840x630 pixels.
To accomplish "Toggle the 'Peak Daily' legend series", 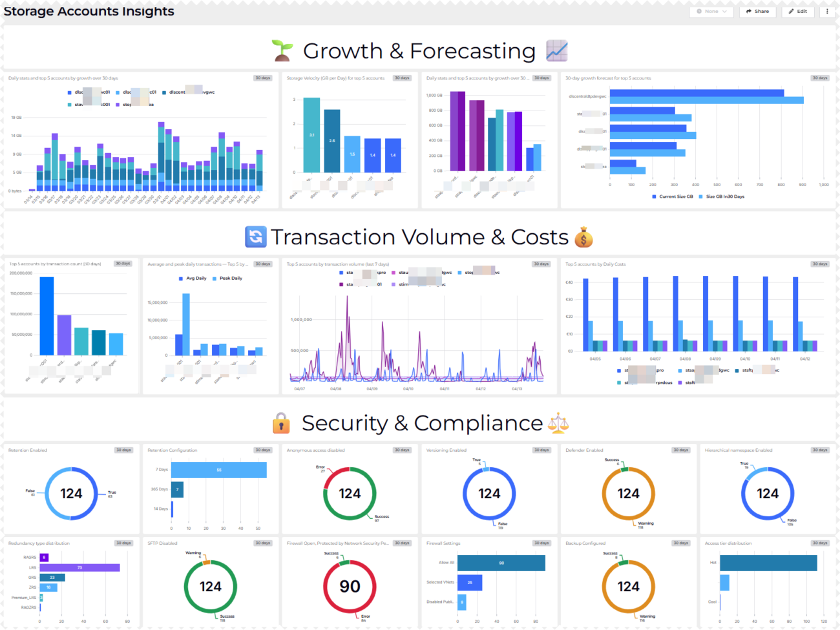I will point(227,278).
